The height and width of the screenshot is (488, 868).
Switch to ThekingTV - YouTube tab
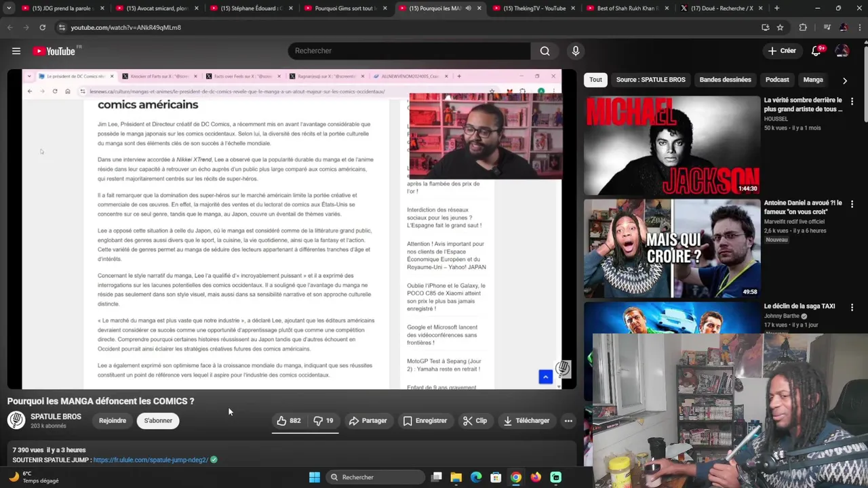534,8
